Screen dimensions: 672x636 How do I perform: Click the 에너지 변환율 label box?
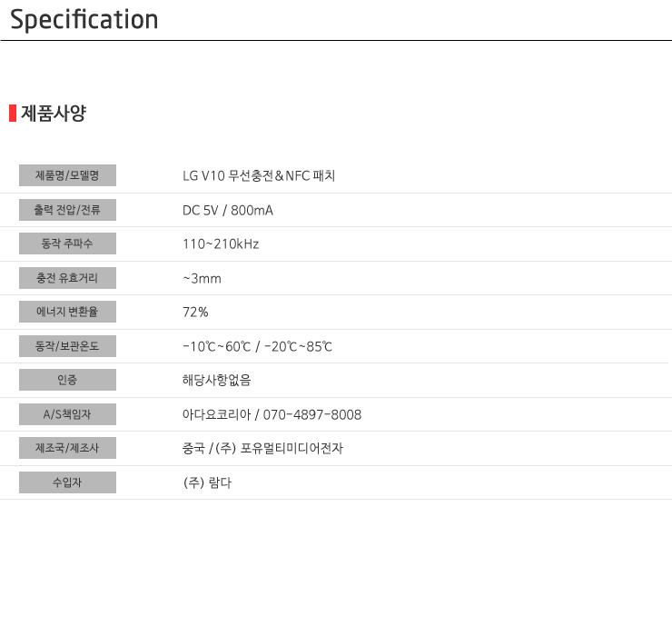67,312
